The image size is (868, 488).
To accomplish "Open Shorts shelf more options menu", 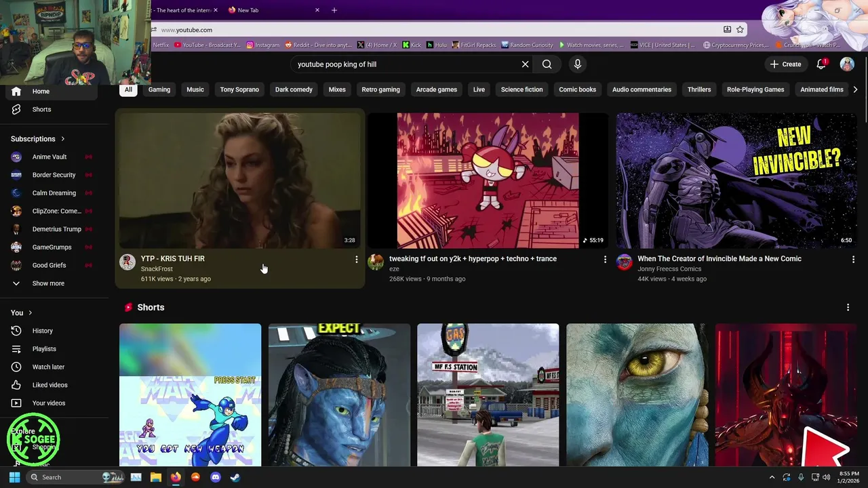I will 848,308.
